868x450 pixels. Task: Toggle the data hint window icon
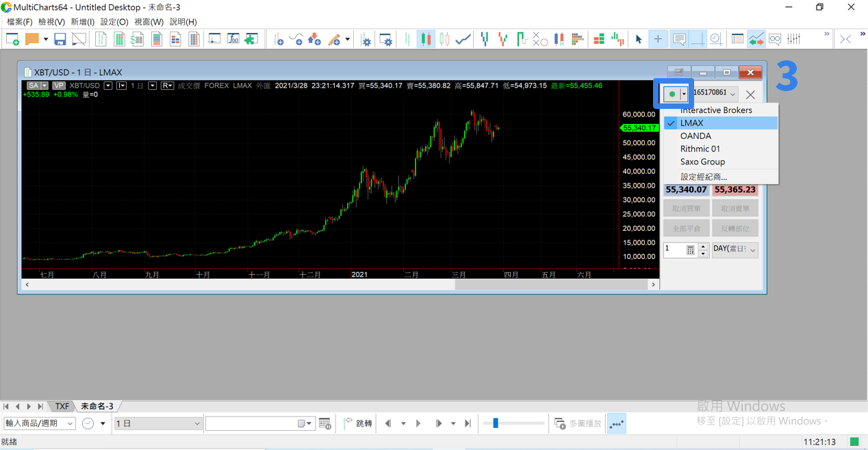click(x=679, y=40)
